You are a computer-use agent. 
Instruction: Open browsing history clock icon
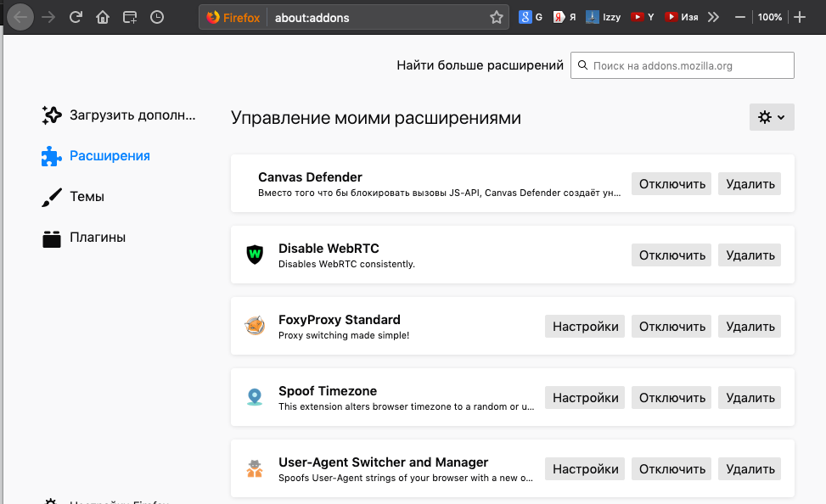coord(157,17)
